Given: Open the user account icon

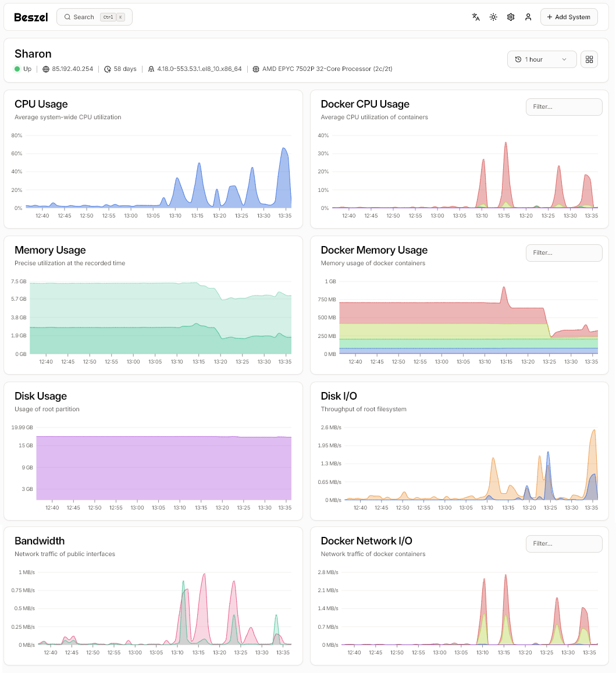Looking at the screenshot, I should (x=528, y=17).
